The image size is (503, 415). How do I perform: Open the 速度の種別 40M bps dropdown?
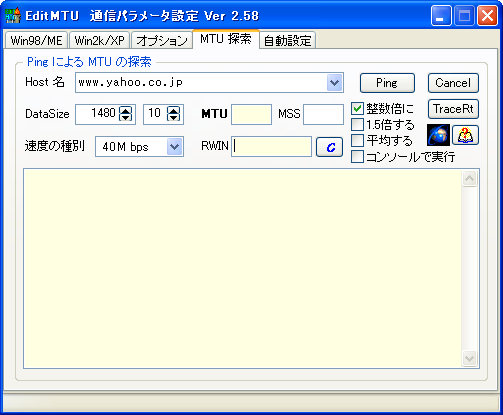coord(175,147)
